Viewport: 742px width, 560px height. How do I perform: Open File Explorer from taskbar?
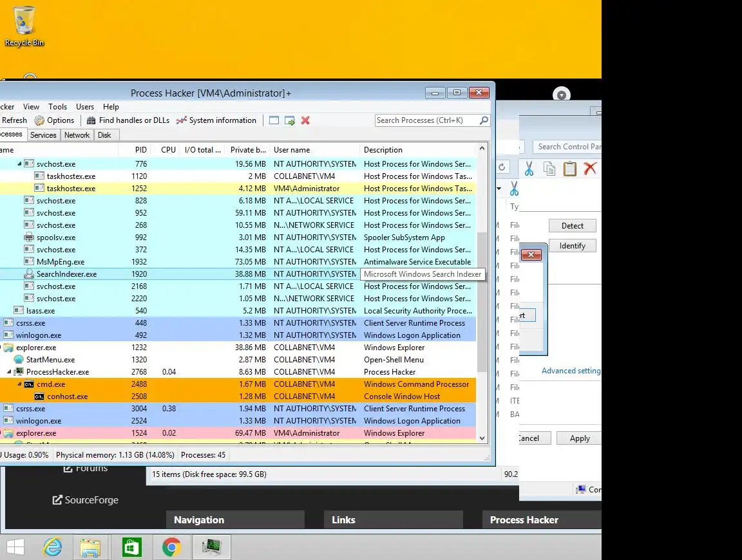(x=90, y=547)
